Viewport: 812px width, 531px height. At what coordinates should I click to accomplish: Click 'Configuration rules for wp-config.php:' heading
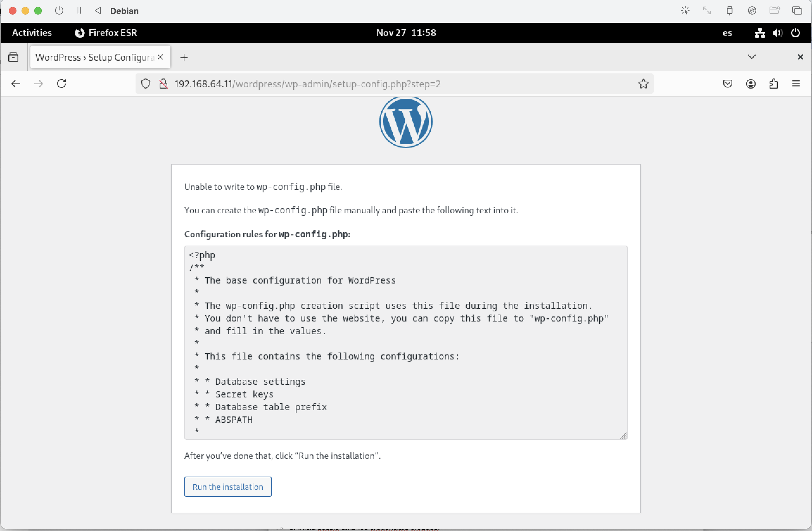pos(267,234)
